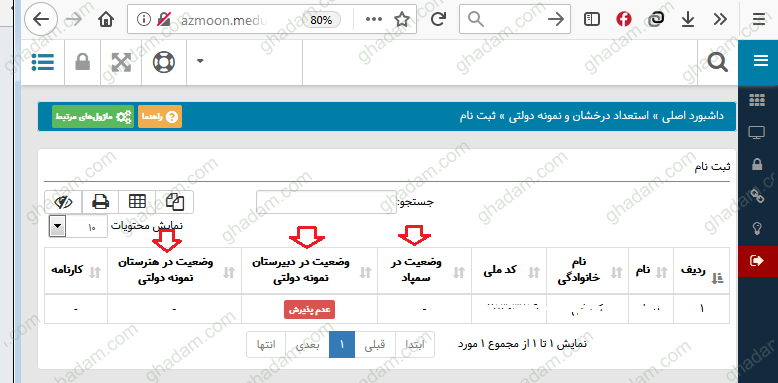Open the 'نمایش محتویات' rows dropdown
This screenshot has height=383, width=778.
tap(78, 227)
